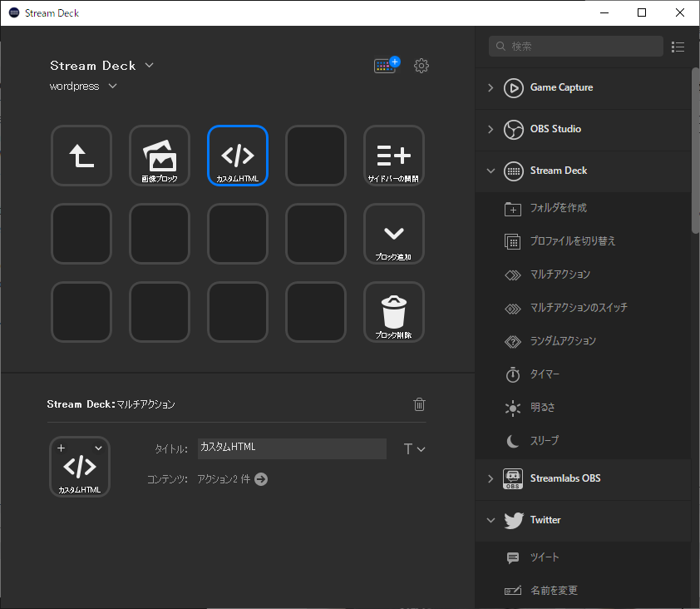Image resolution: width=700 pixels, height=609 pixels.
Task: Expand the OBS Studio category
Action: coord(490,129)
